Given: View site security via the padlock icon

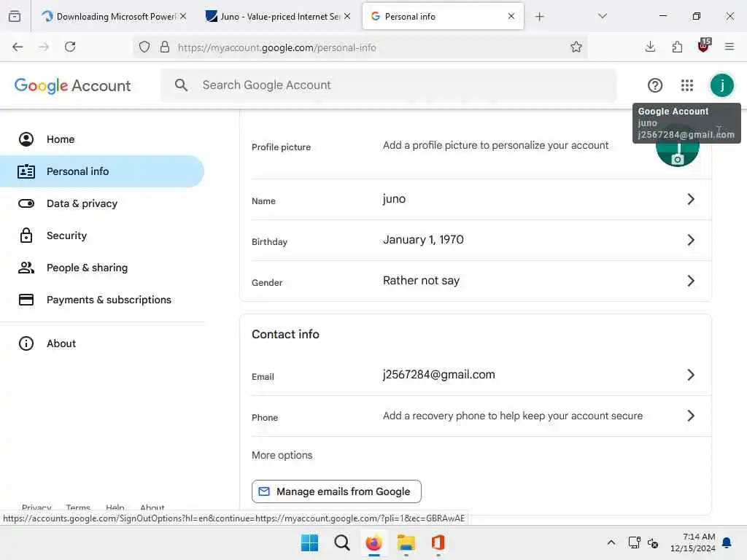Looking at the screenshot, I should point(165,47).
